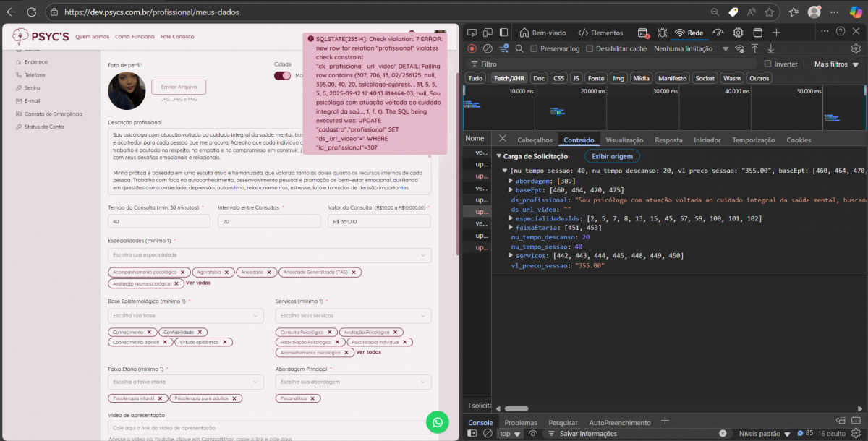Viewport: 868px width, 441px height.
Task: Open the Cabeçalhos tab
Action: click(535, 140)
